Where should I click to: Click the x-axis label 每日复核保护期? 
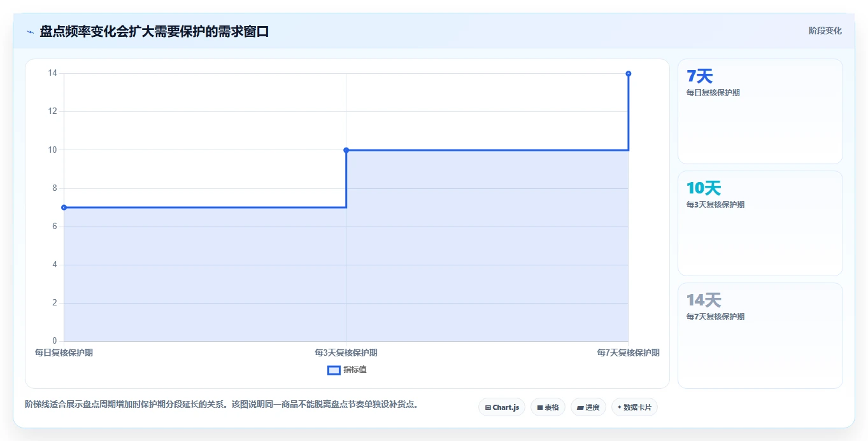[64, 353]
